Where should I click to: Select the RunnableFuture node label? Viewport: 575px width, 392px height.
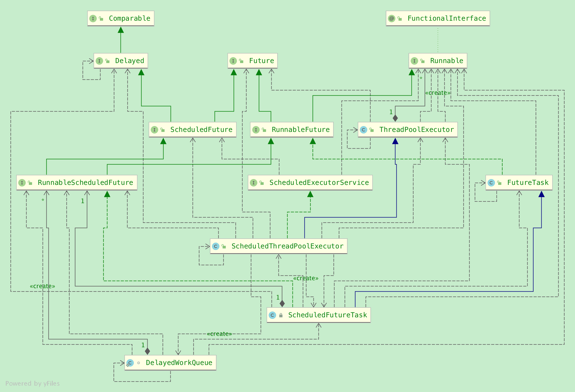click(300, 130)
